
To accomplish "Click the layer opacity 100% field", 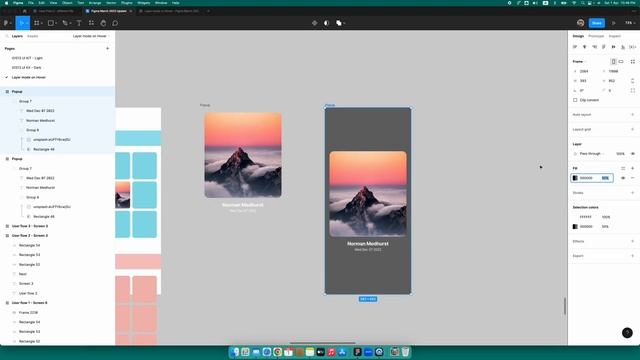I will [x=620, y=154].
